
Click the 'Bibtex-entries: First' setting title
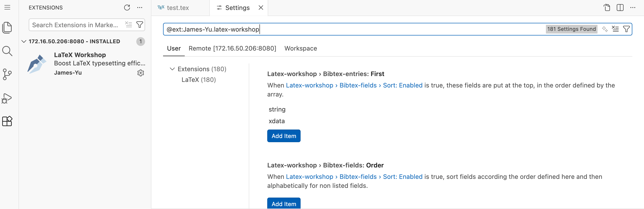tap(325, 74)
